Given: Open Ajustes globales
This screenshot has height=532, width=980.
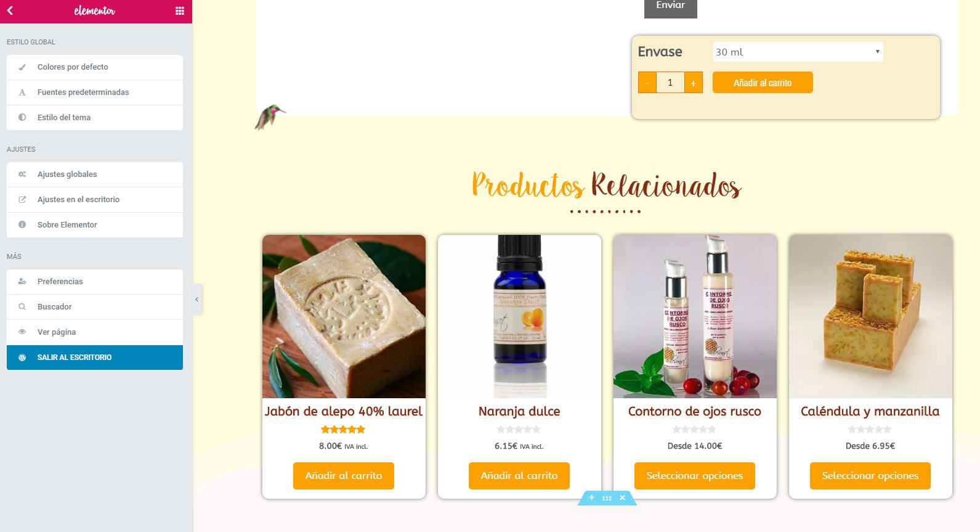Looking at the screenshot, I should (95, 174).
